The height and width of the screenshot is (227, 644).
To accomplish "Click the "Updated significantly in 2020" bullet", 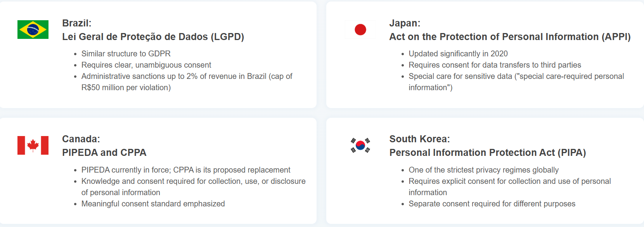I will [458, 54].
